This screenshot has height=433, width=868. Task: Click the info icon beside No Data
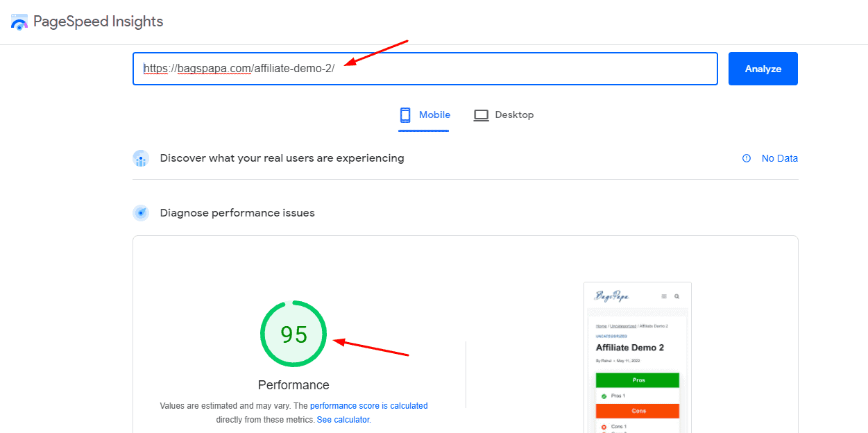pyautogui.click(x=747, y=158)
